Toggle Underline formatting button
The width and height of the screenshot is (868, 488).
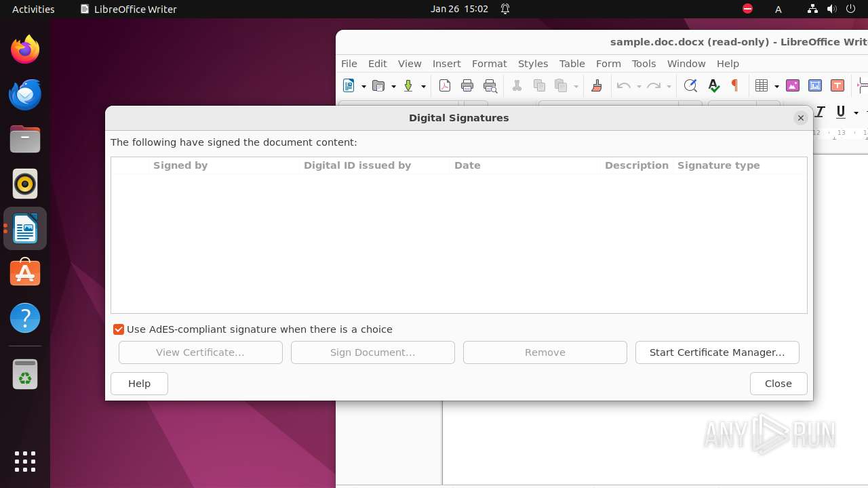[x=841, y=112]
